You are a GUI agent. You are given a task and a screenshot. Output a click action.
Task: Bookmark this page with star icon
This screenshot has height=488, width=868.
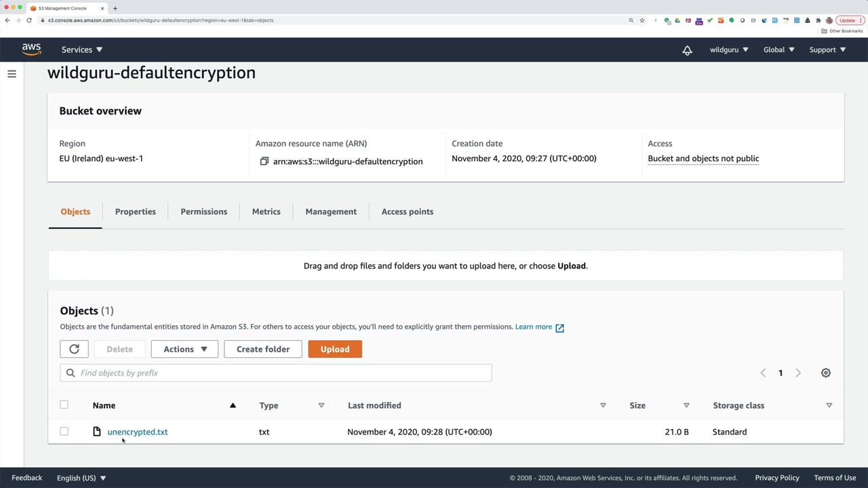(x=642, y=20)
